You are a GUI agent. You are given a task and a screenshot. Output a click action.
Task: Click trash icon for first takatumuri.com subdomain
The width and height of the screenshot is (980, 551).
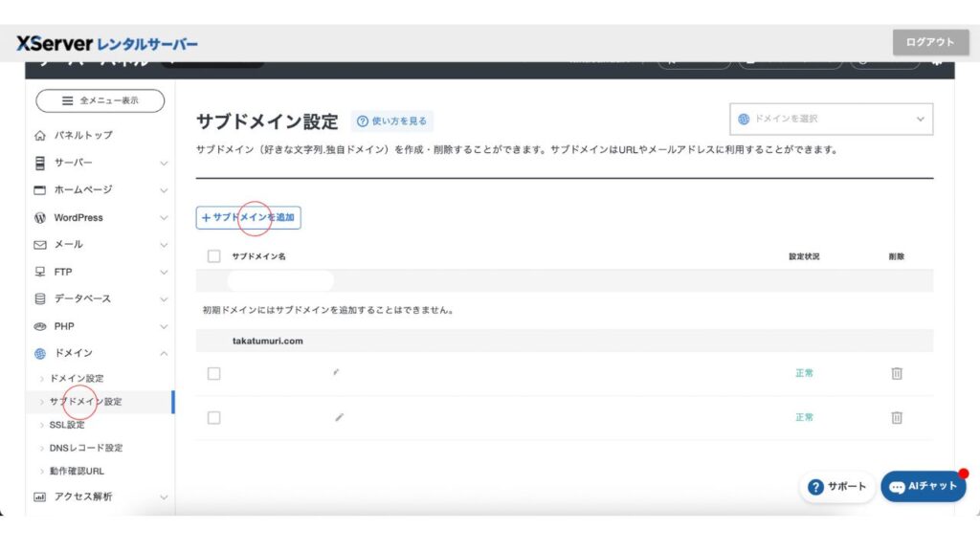(896, 373)
